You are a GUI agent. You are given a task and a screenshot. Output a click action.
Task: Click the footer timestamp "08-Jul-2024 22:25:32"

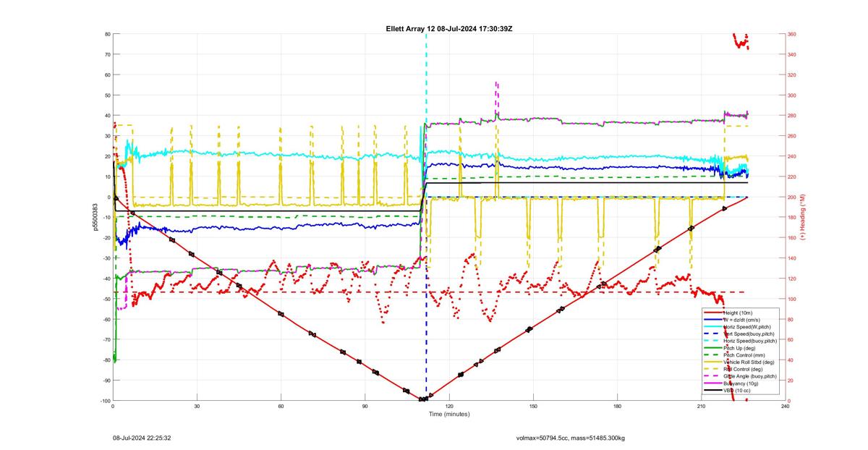[x=142, y=438]
